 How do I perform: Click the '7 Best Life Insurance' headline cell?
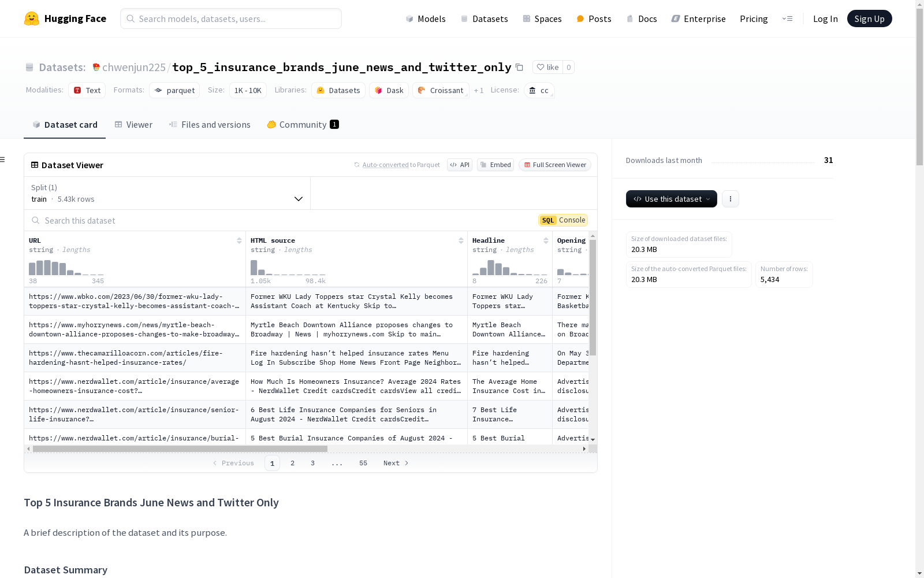[x=510, y=414]
